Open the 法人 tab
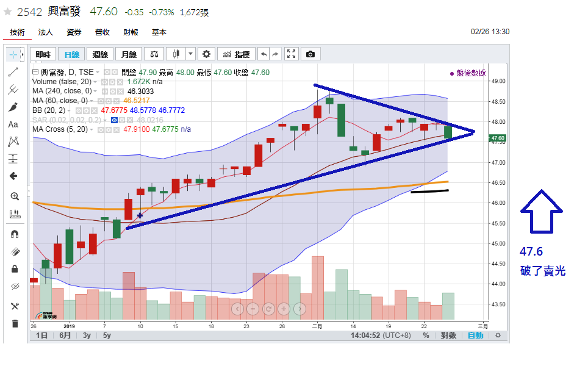Viewport: 588px width, 366px height. tap(45, 32)
